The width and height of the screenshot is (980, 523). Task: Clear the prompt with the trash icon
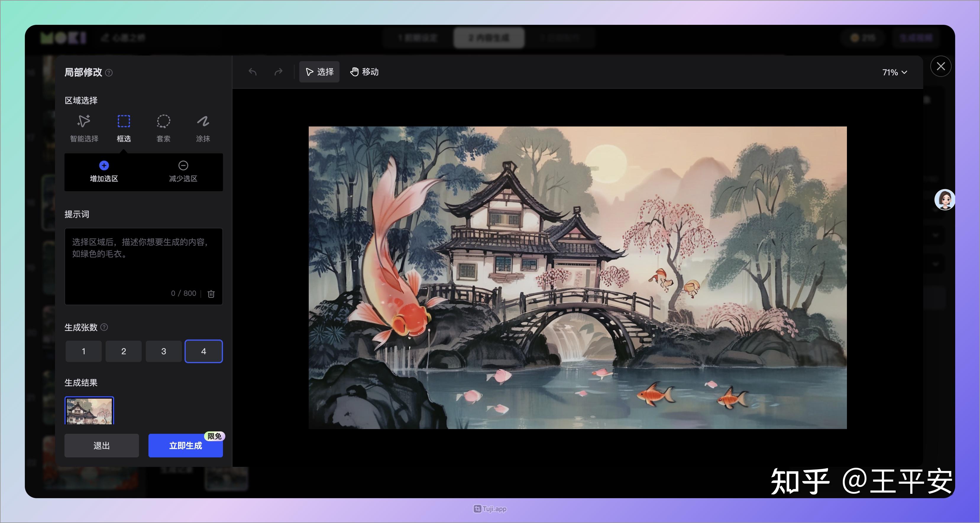click(x=211, y=293)
